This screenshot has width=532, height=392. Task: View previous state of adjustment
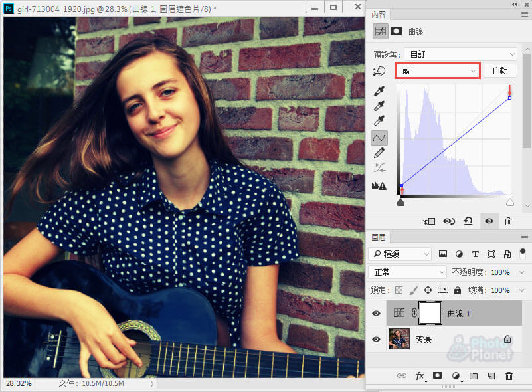point(449,222)
